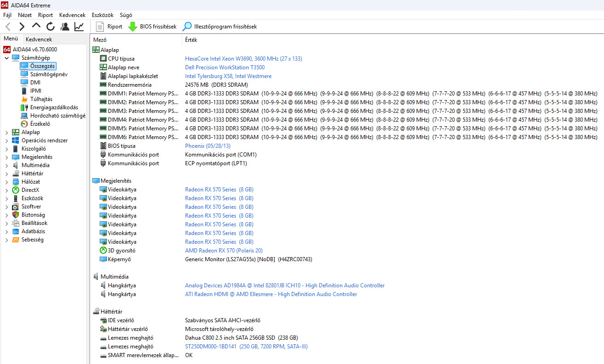
Task: Open ATI Radeon HDMI audio controller link
Action: tap(271, 294)
